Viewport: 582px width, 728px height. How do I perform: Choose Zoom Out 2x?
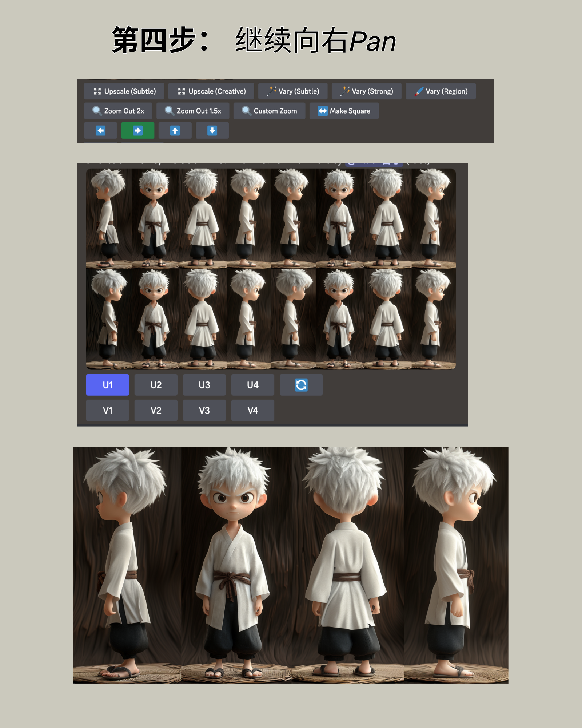[x=118, y=111]
